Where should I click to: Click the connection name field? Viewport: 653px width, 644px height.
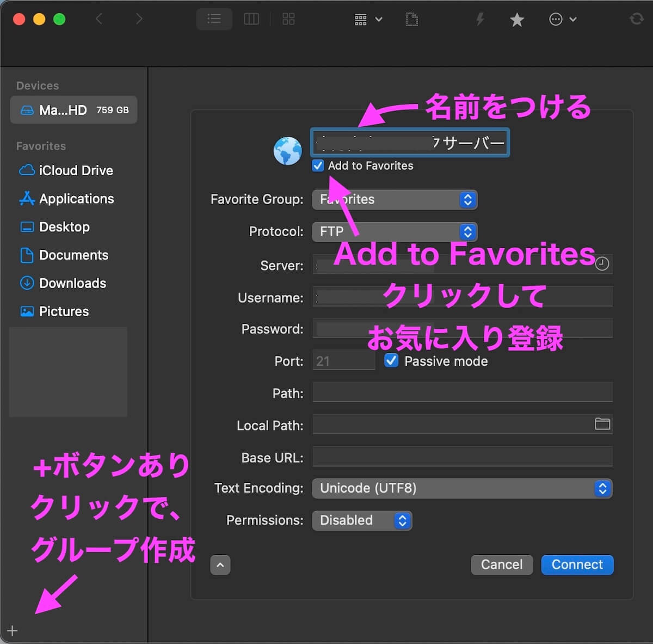410,143
